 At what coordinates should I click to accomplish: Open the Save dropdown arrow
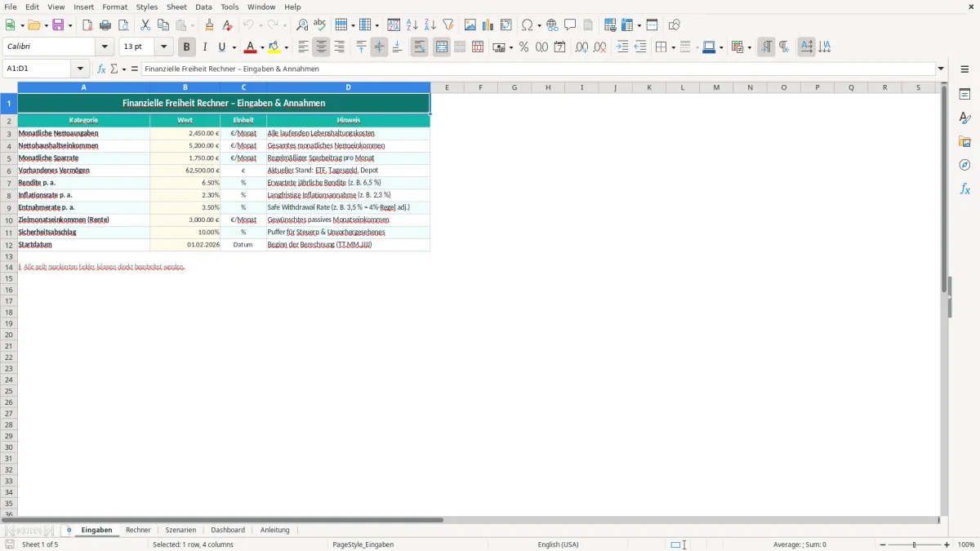click(x=70, y=25)
